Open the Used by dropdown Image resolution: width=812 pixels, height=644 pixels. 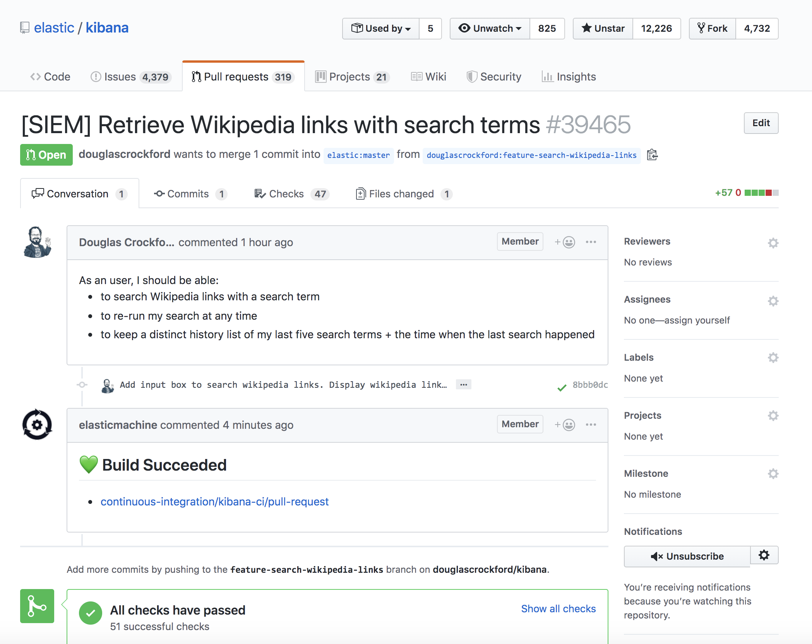[381, 28]
